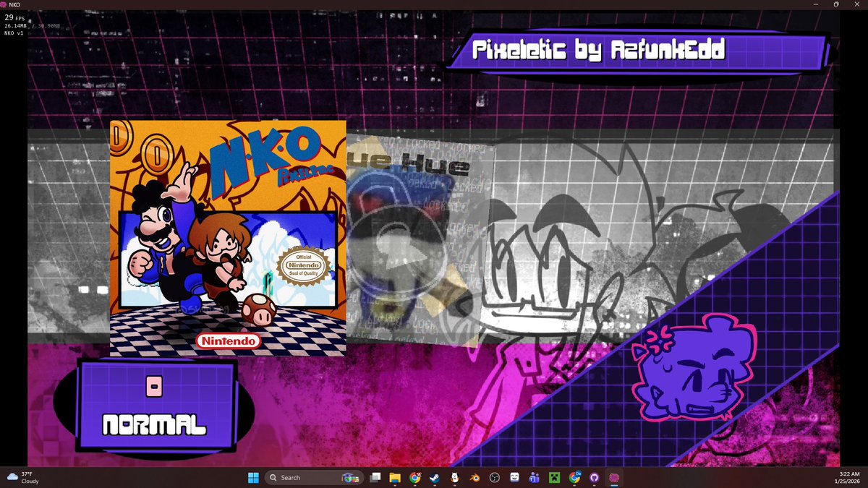Open OBS Studio from the taskbar
868x488 pixels.
tap(495, 478)
